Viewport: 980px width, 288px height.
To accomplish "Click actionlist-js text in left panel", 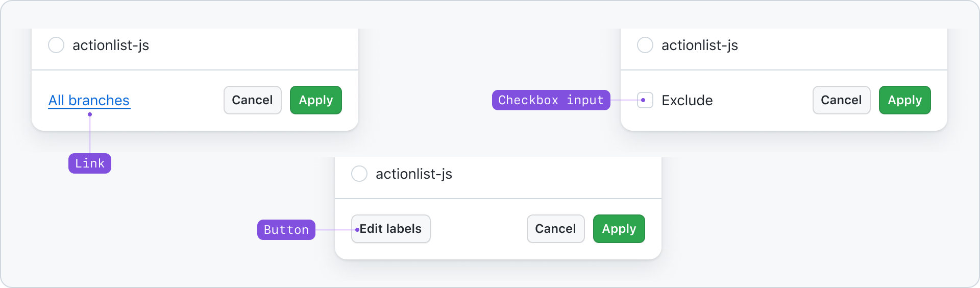I will pos(111,45).
